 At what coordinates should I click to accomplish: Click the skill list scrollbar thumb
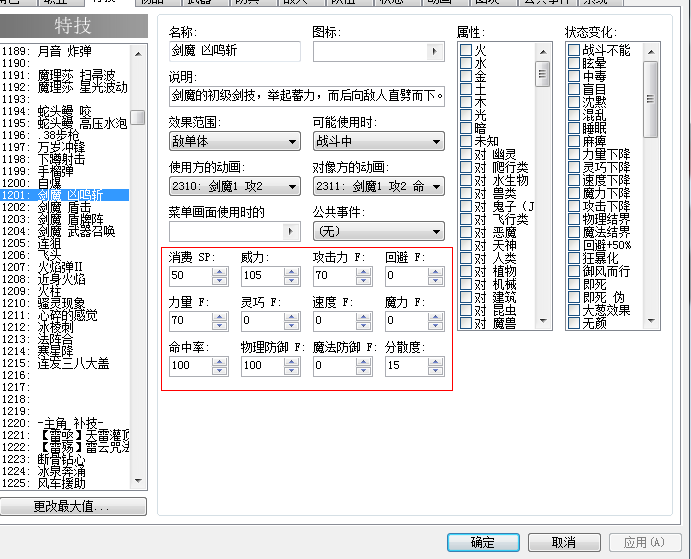click(x=138, y=117)
